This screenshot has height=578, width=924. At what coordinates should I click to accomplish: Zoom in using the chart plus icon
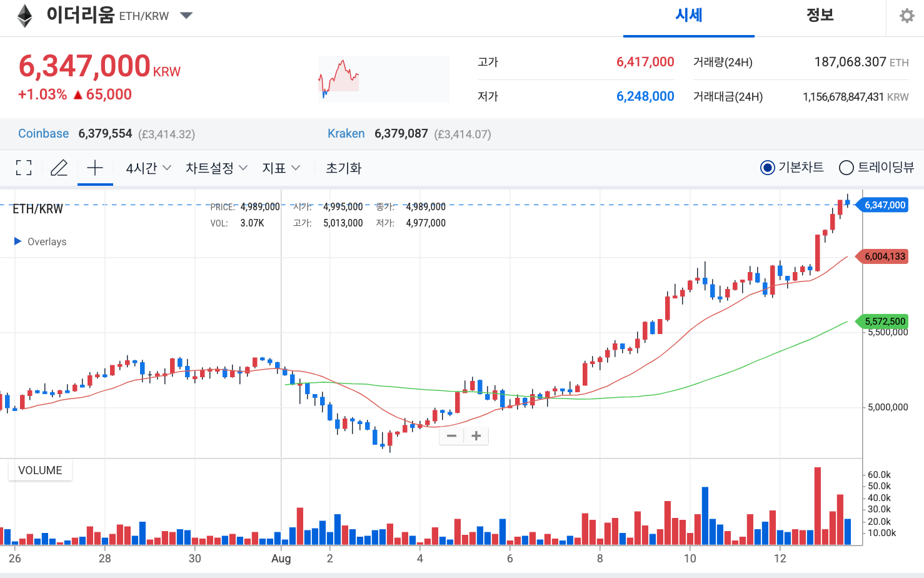(x=476, y=435)
